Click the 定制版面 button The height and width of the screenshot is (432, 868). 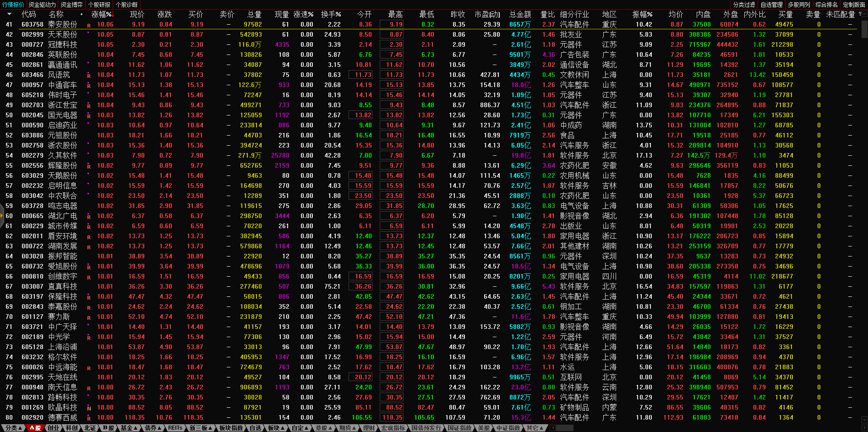coord(854,5)
